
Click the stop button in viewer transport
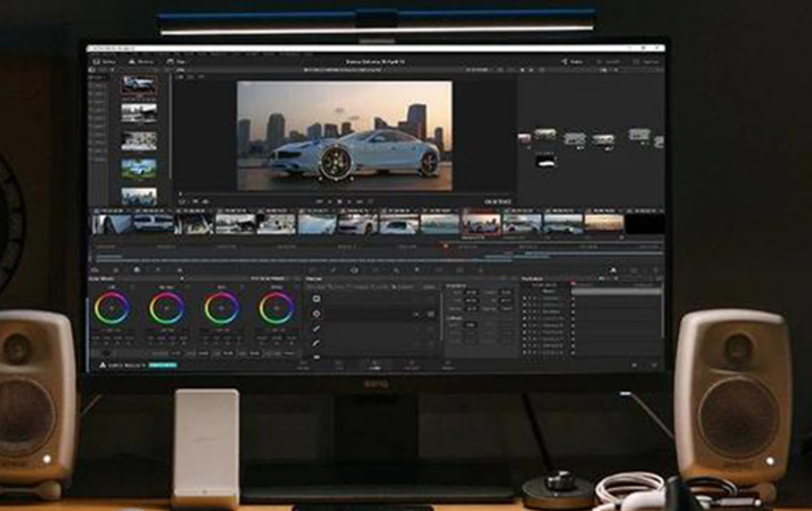coord(340,201)
